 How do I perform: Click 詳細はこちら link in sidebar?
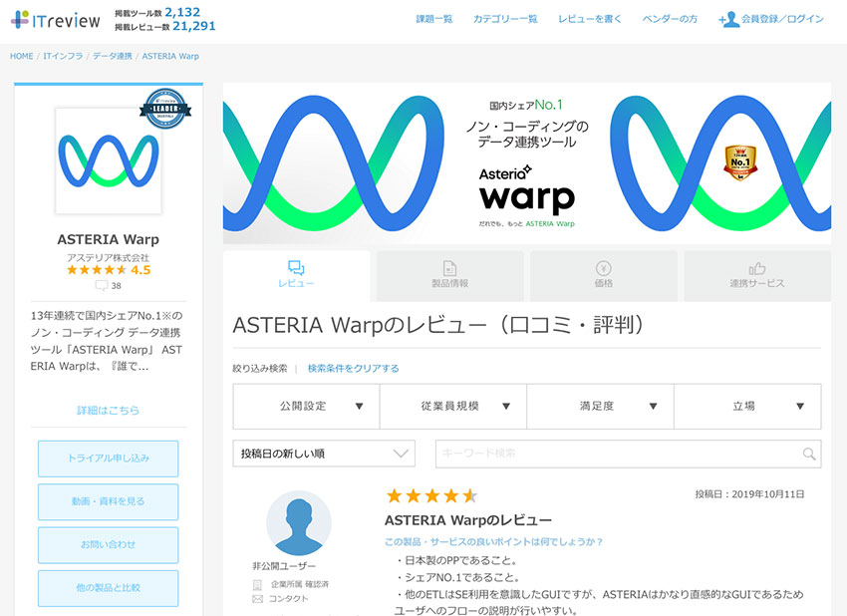pos(108,411)
